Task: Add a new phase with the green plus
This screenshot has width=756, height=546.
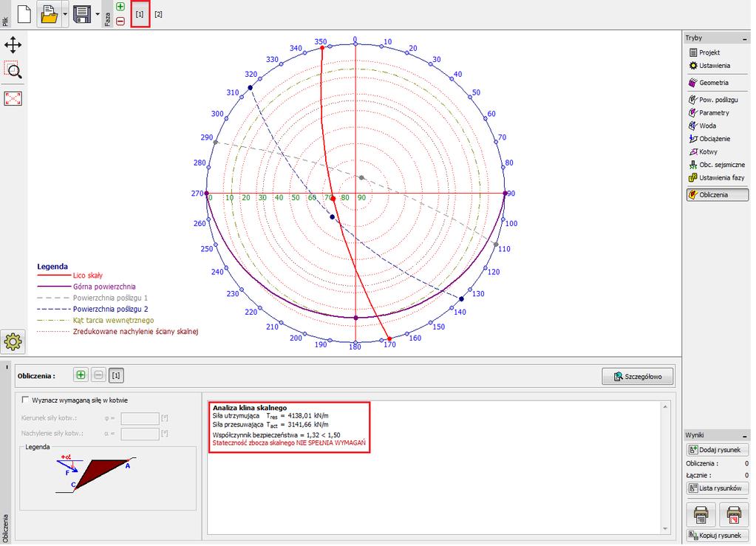Action: click(x=120, y=7)
